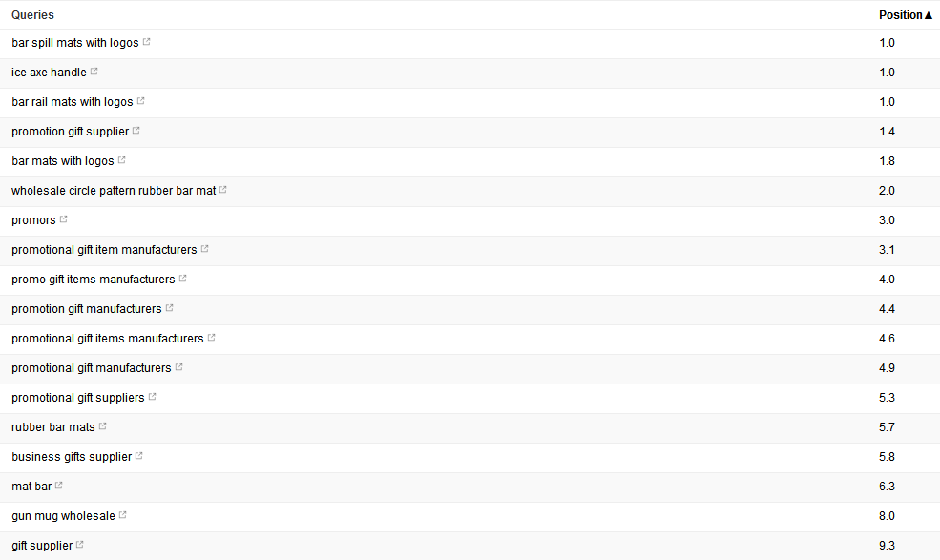
Task: Sort by the Position column header
Action: (901, 15)
